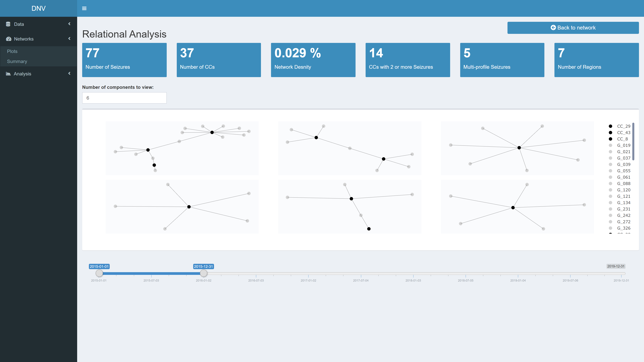Toggle the CC_43 legend entry visibility

624,133
